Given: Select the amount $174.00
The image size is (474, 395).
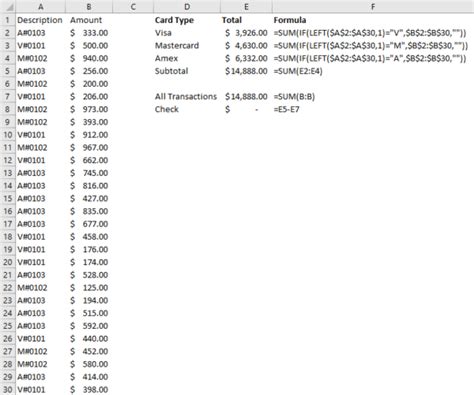Looking at the screenshot, I should [x=89, y=262].
